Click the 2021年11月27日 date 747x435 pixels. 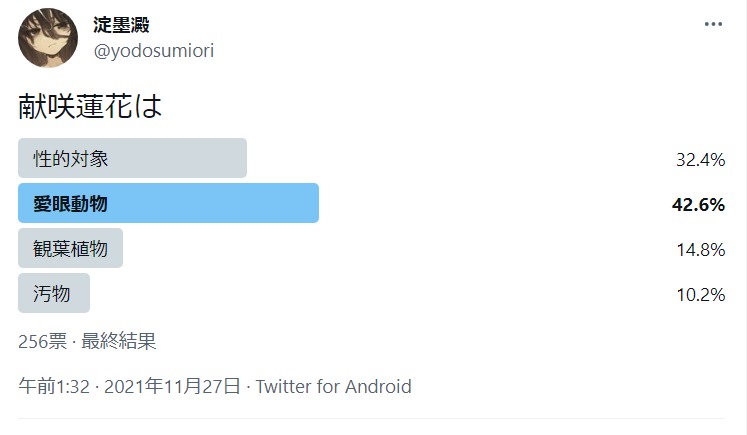click(172, 386)
